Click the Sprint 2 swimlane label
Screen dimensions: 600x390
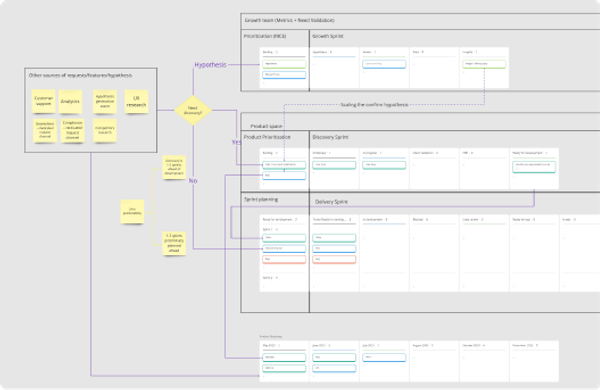pos(270,278)
